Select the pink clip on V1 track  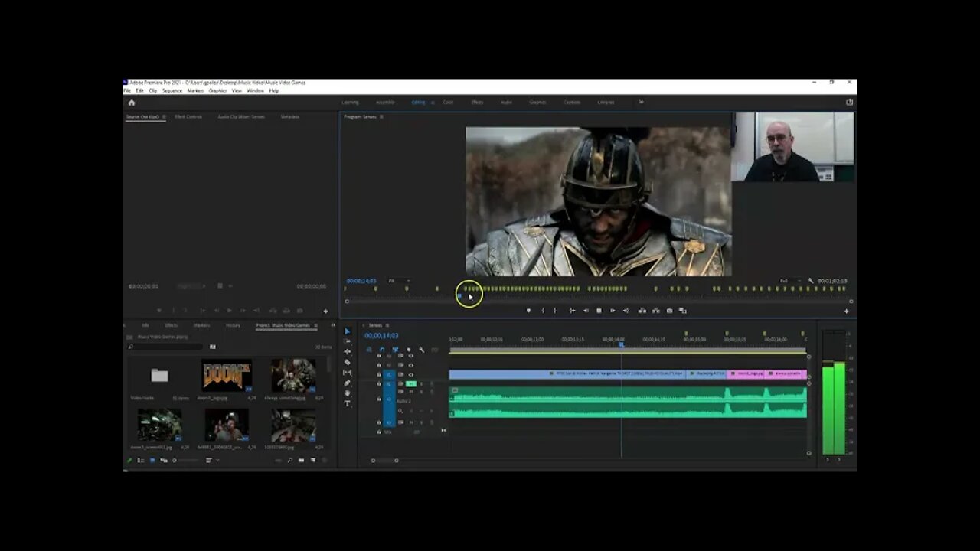745,374
